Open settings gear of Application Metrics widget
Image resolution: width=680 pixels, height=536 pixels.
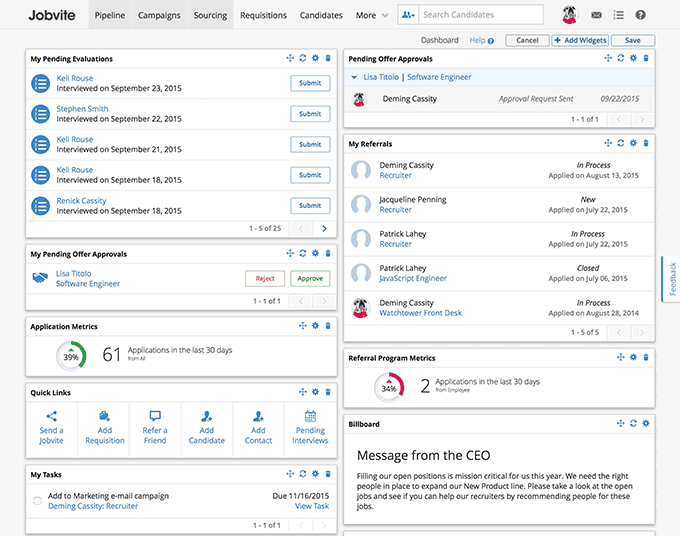point(315,326)
